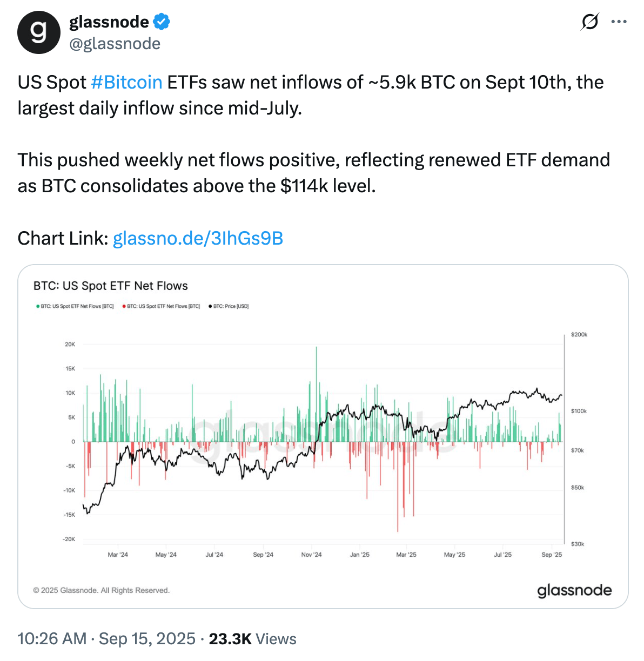The image size is (644, 661).
Task: Open the three-dot more options menu
Action: [619, 22]
